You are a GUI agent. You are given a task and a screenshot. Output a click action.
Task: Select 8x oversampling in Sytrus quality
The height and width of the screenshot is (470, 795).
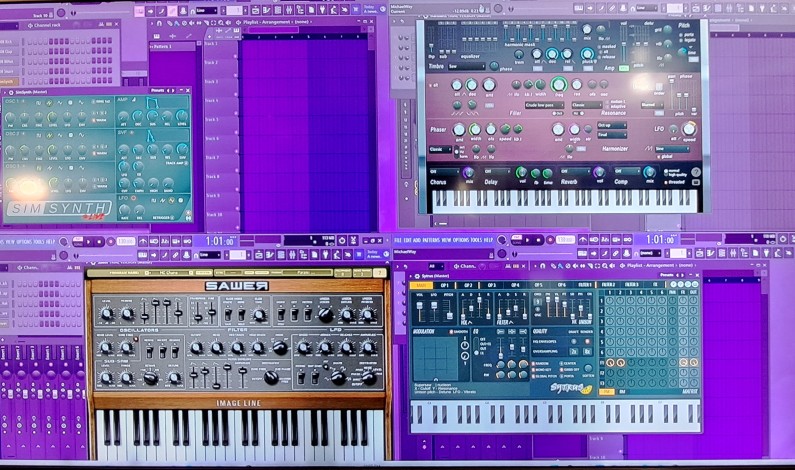point(587,351)
